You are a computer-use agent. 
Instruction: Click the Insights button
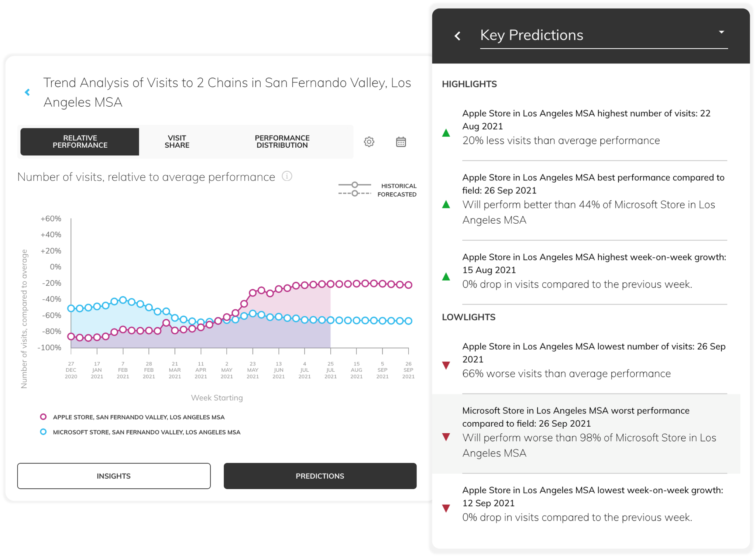point(114,476)
